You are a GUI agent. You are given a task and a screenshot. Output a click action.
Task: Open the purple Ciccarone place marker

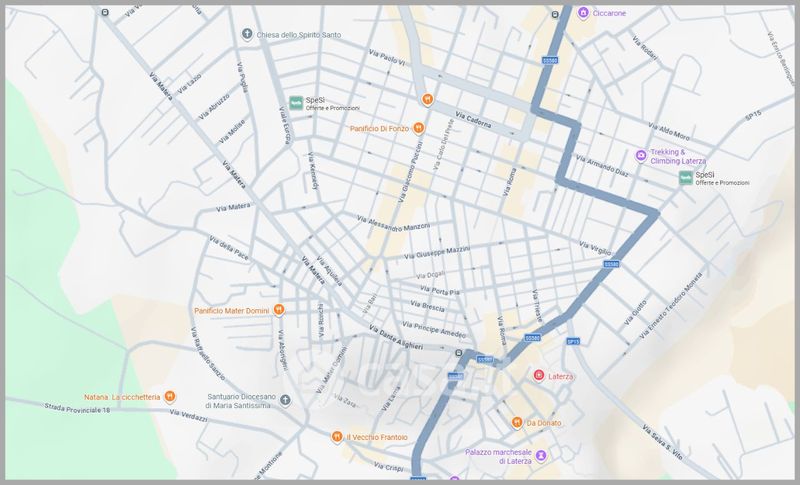pos(582,13)
